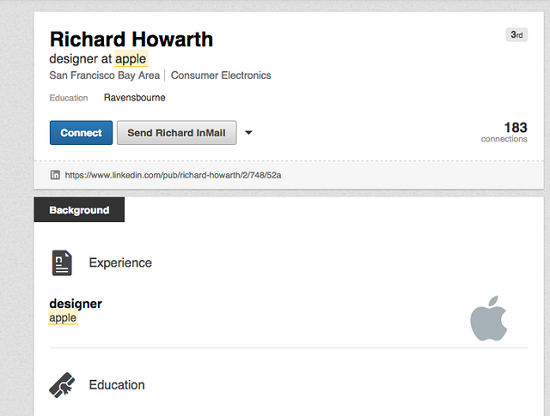The width and height of the screenshot is (550, 416).
Task: Open the linkedin.com/pub/richard-howarth profile URL
Action: tap(173, 175)
